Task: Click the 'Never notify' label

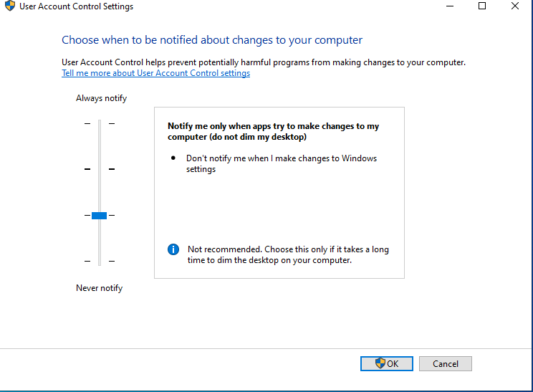Action: tap(100, 288)
